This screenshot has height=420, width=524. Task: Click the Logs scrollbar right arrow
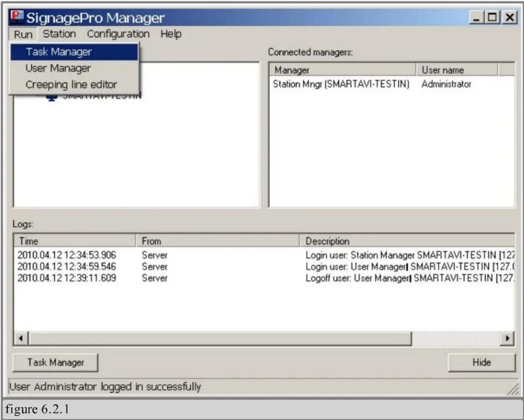pyautogui.click(x=508, y=339)
